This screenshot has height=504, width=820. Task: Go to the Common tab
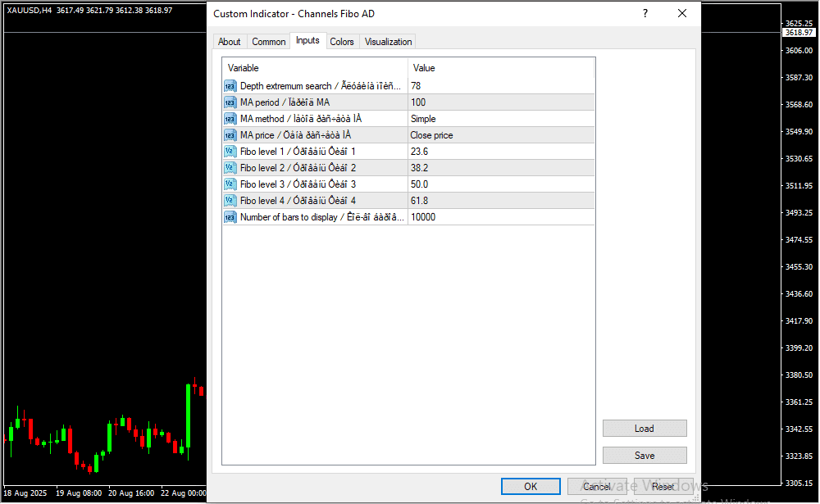point(269,42)
